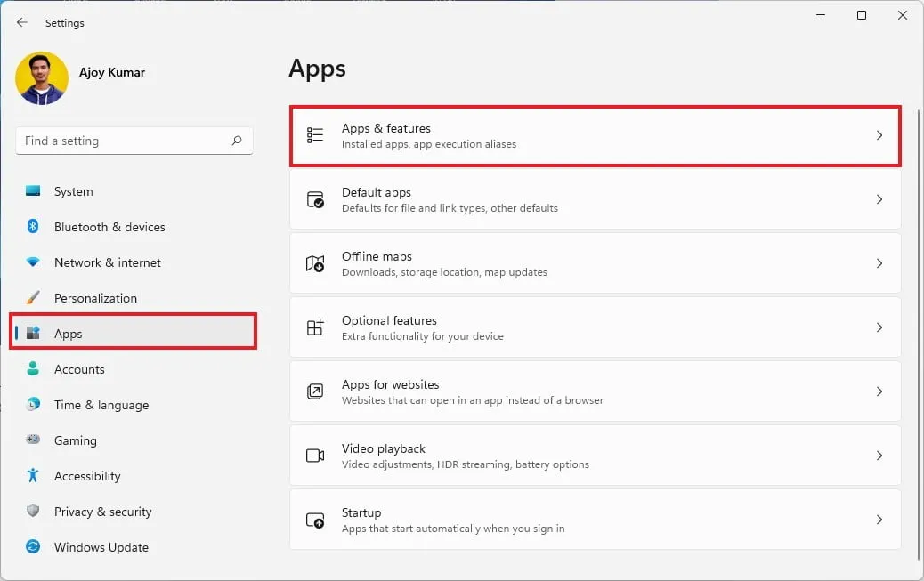Open the Optional features chevron
Screen dimensions: 924x581
click(x=879, y=327)
